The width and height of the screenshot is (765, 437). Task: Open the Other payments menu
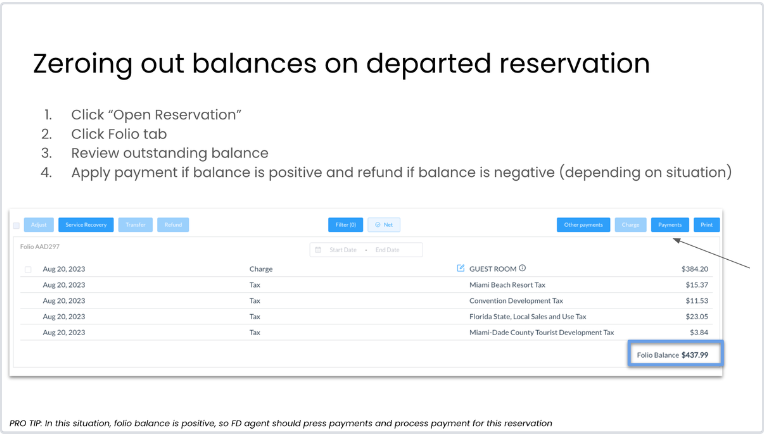(583, 225)
